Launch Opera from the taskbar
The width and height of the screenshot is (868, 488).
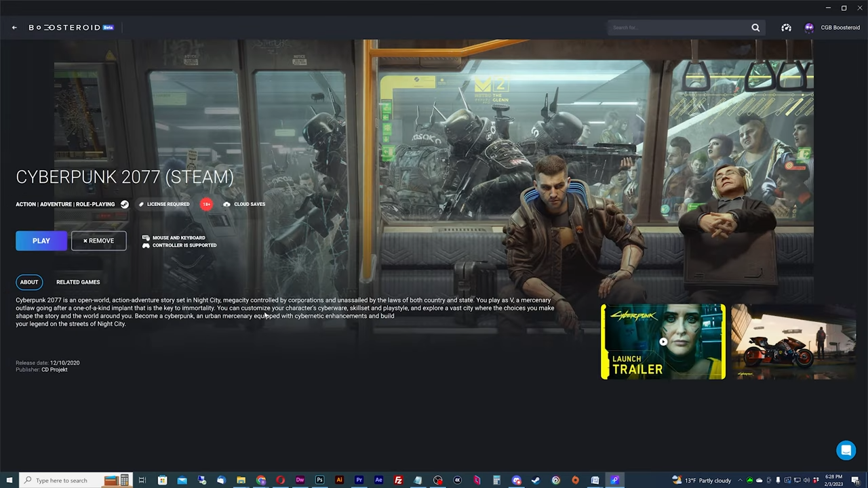(280, 481)
